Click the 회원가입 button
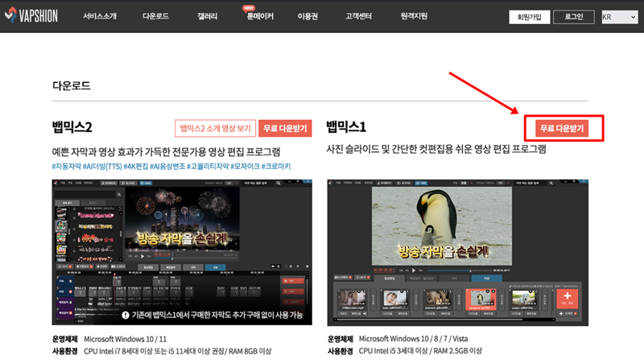The image size is (644, 363). (530, 17)
